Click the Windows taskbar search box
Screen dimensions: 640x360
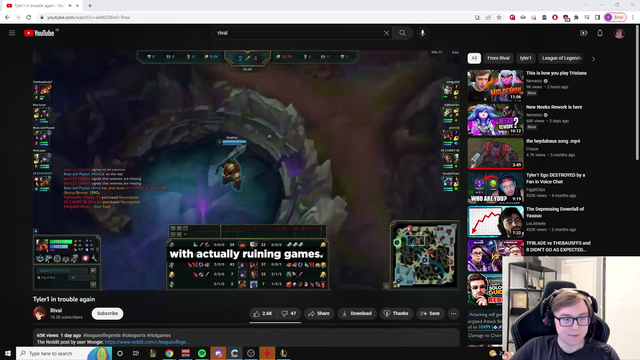point(63,353)
